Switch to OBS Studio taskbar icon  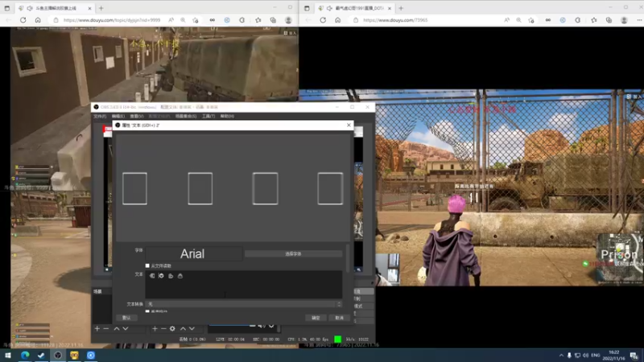coord(58,355)
